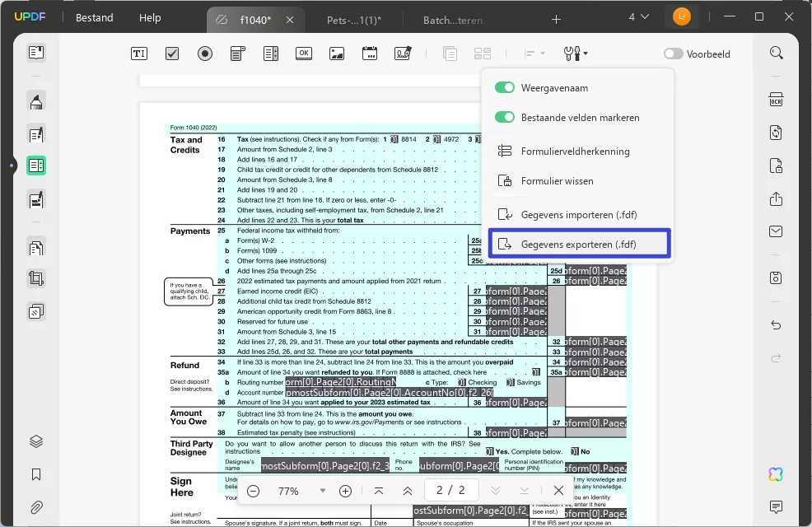Viewport: 812px width, 527px height.
Task: Send the file by email
Action: pyautogui.click(x=776, y=231)
